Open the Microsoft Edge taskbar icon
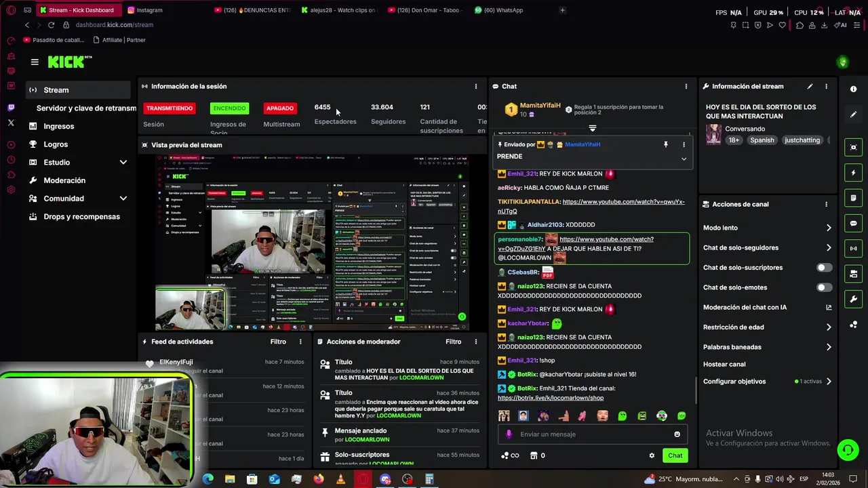Viewport: 868px width, 488px height. 208,479
